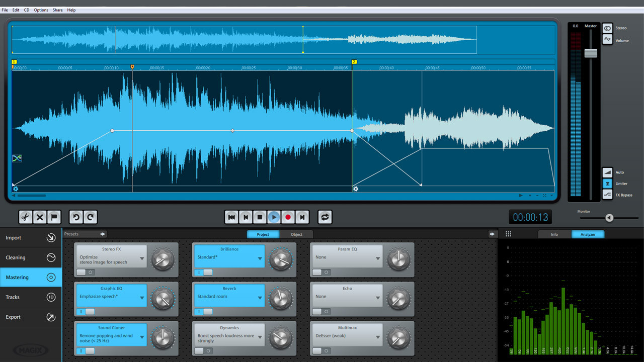Start recording with the red button
The image size is (644, 362).
(x=288, y=217)
